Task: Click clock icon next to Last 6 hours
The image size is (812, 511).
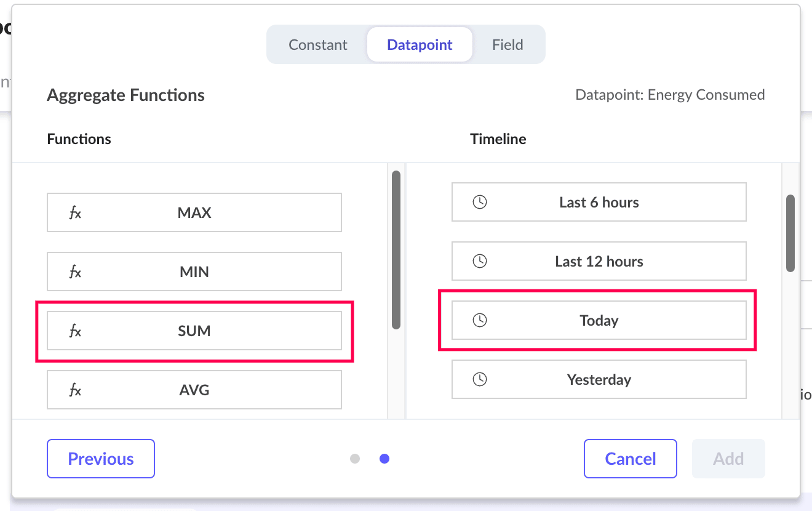Action: (479, 202)
